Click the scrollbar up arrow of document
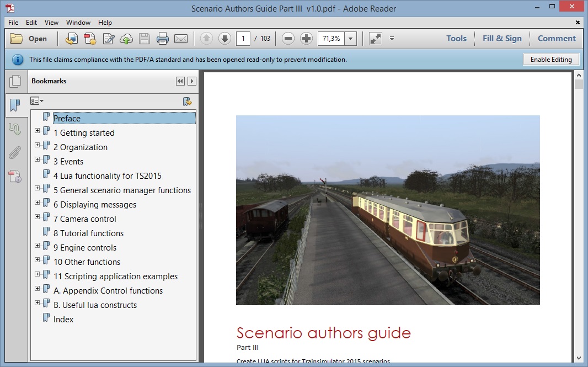The width and height of the screenshot is (588, 367). coord(579,75)
